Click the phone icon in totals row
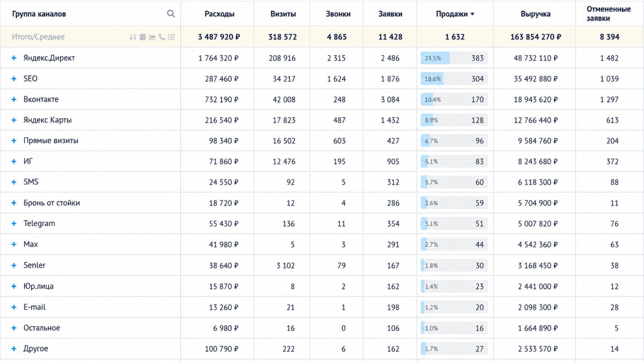Image resolution: width=644 pixels, height=362 pixels. coord(162,37)
